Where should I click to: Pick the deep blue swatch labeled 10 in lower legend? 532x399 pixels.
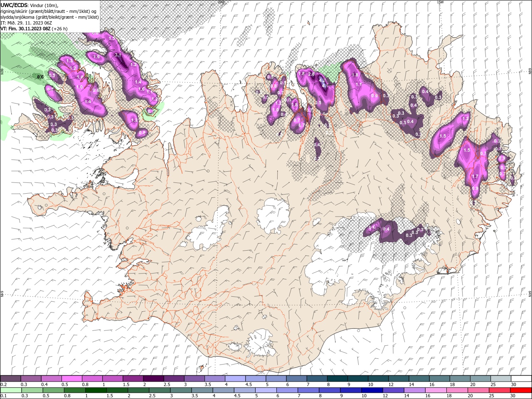click(372, 390)
